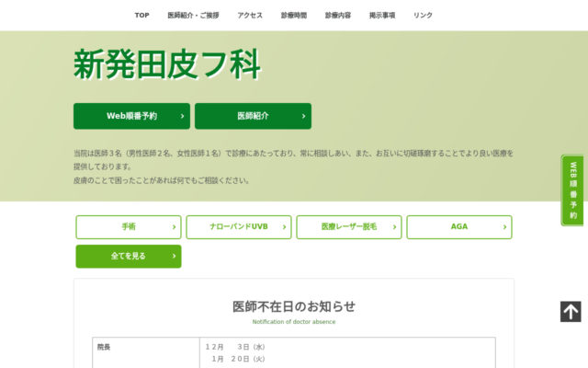Viewport: 588px width, 368px height.
Task: Click the 新発田皮フ科 site title
Action: [x=167, y=63]
